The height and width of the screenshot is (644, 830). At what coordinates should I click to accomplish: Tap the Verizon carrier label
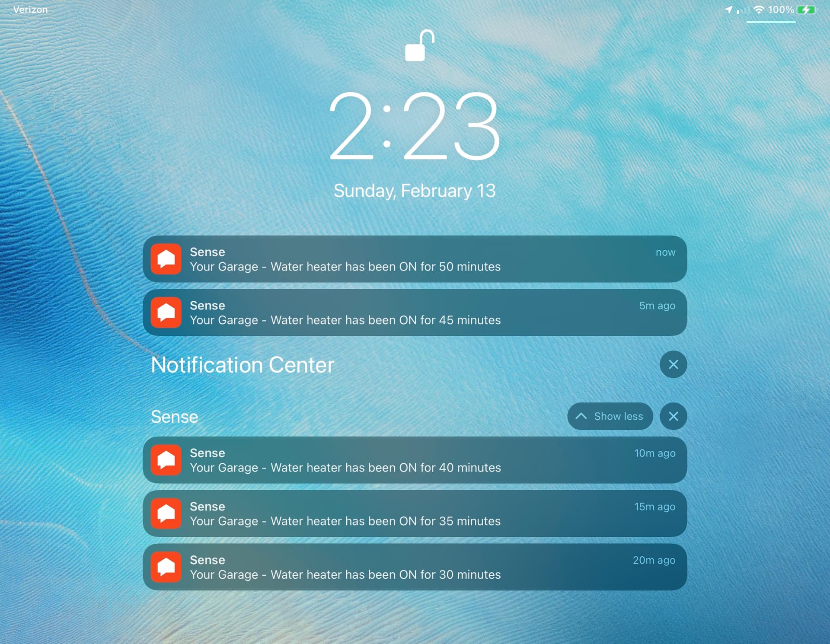click(x=30, y=10)
